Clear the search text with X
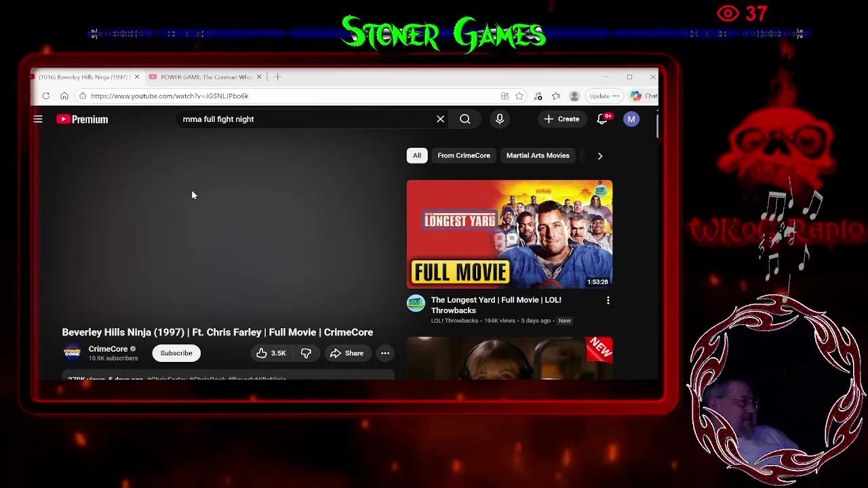This screenshot has height=488, width=868. pos(440,119)
